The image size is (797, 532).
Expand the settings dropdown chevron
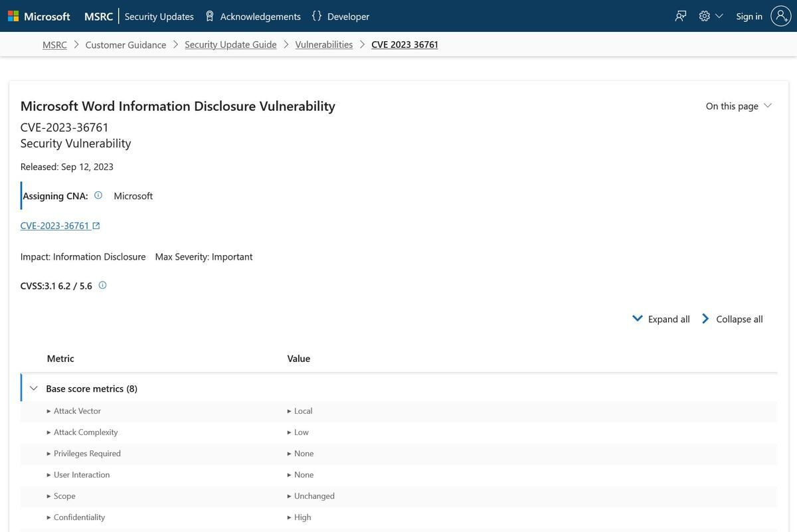tap(719, 16)
